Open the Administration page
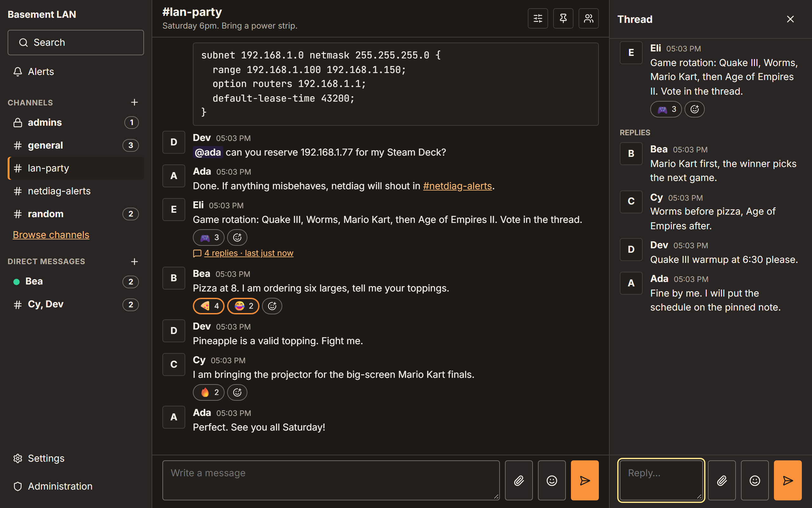The height and width of the screenshot is (508, 812). pos(76,486)
